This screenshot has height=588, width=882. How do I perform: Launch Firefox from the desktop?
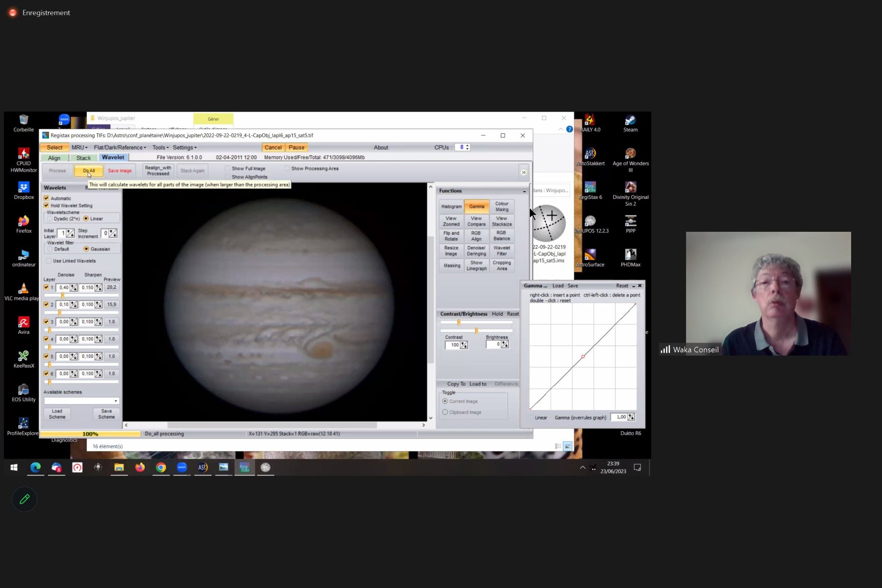(x=24, y=224)
